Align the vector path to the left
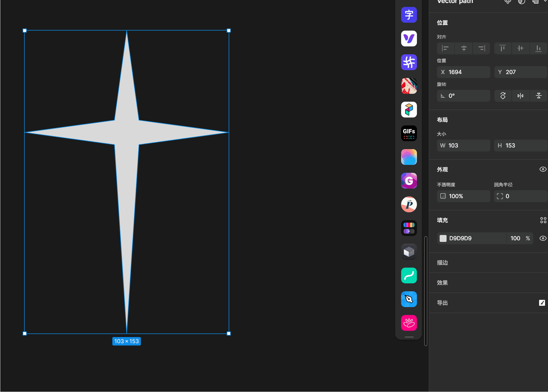548x392 pixels. tap(446, 48)
